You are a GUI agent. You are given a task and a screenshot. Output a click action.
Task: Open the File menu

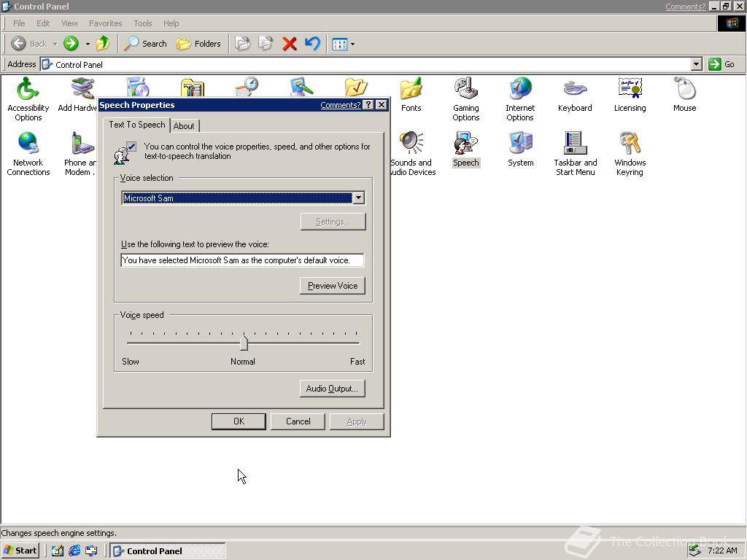coord(19,23)
